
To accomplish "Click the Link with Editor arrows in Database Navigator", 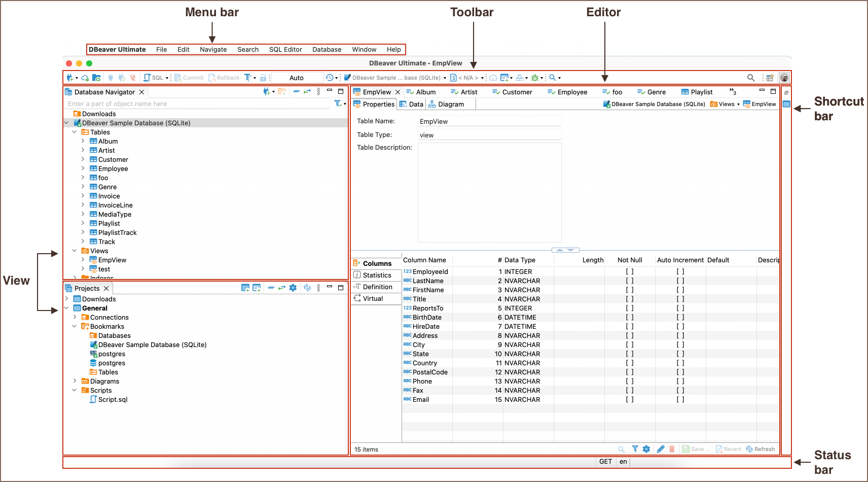I will click(307, 92).
